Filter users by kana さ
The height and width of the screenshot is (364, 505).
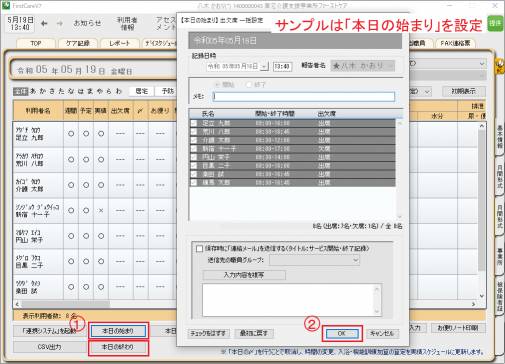click(x=52, y=91)
